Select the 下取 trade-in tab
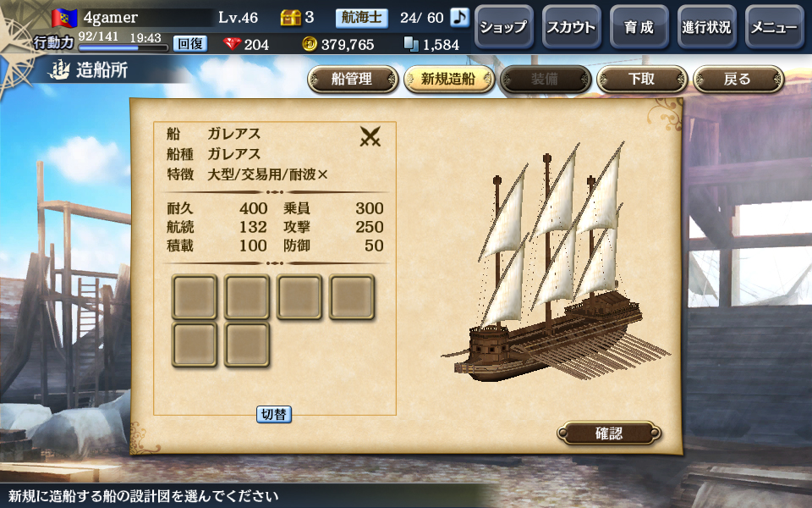Screen dimensions: 812x508 click(x=642, y=80)
